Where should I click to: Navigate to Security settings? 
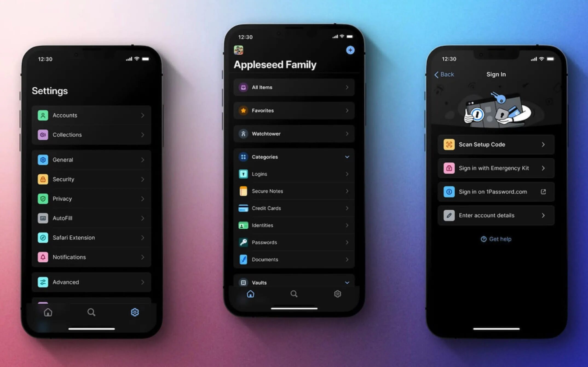(x=91, y=179)
